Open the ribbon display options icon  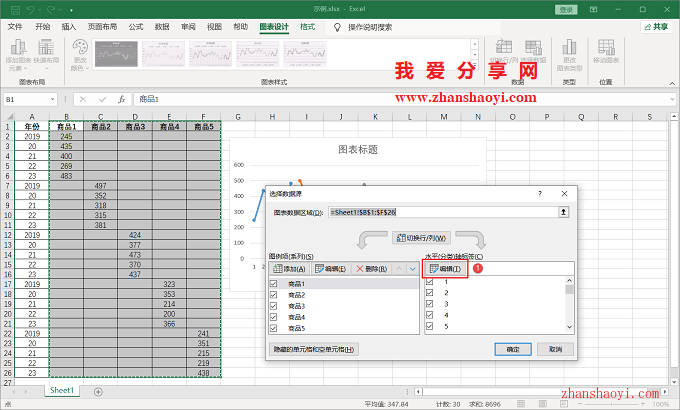coord(593,9)
